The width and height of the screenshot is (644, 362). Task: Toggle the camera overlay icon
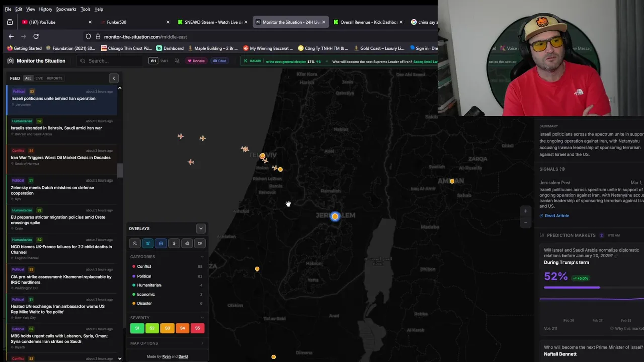(200, 243)
